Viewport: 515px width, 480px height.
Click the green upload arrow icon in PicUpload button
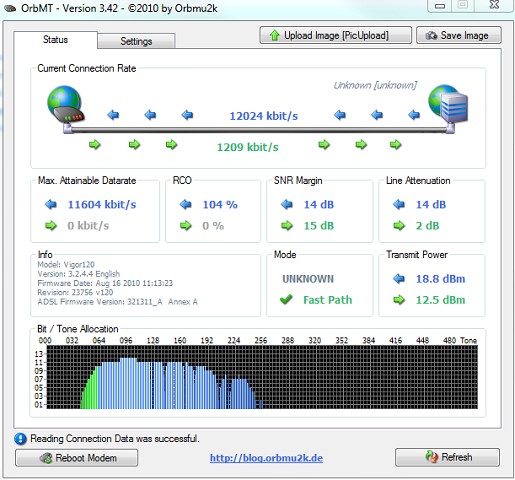click(x=274, y=35)
